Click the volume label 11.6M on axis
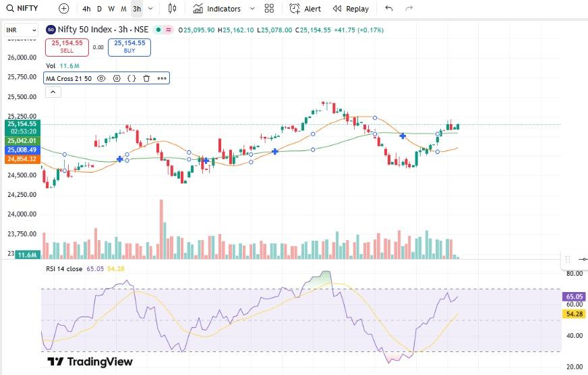This screenshot has width=588, height=375. coord(28,255)
